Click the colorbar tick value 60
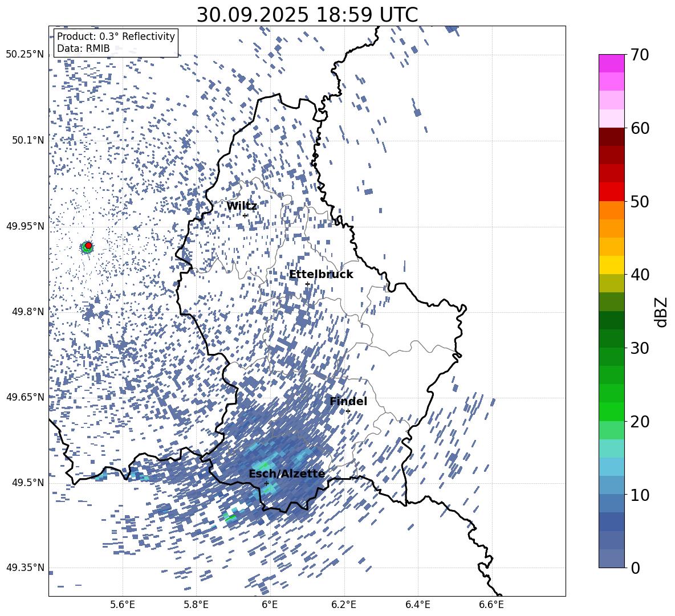The image size is (675, 616). coord(640,128)
